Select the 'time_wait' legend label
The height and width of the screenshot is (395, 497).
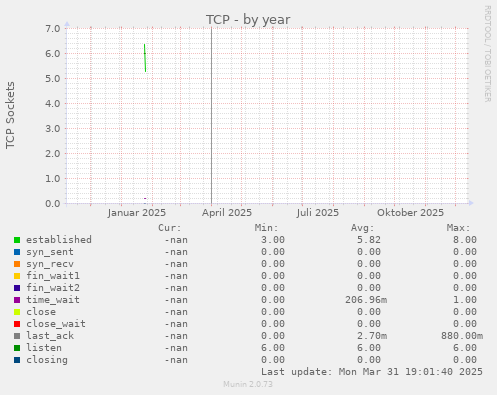[x=53, y=300]
